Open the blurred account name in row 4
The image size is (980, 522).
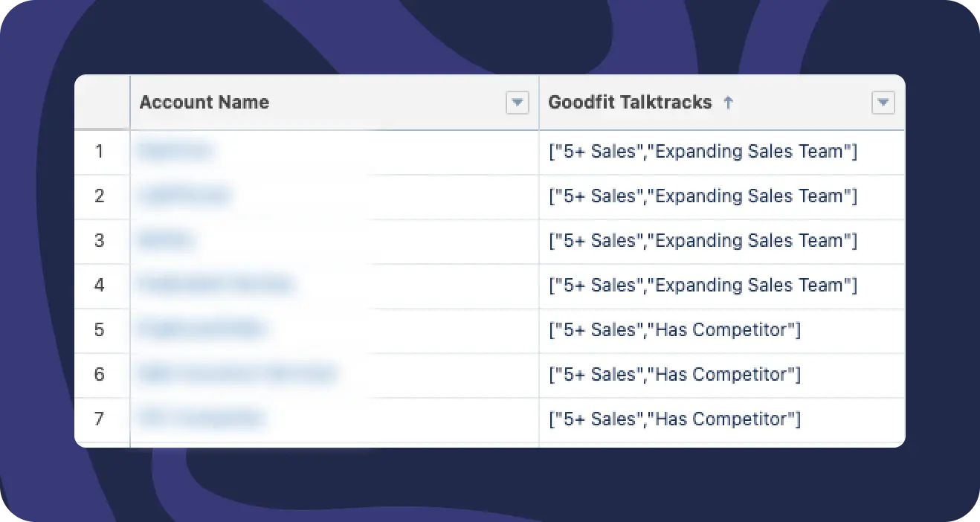pos(216,284)
